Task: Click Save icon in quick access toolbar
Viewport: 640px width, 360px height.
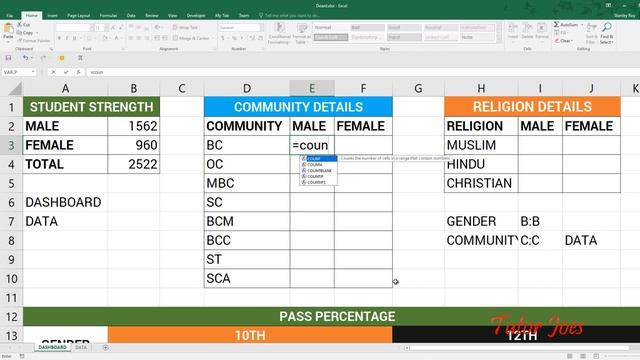Action: coord(8,58)
